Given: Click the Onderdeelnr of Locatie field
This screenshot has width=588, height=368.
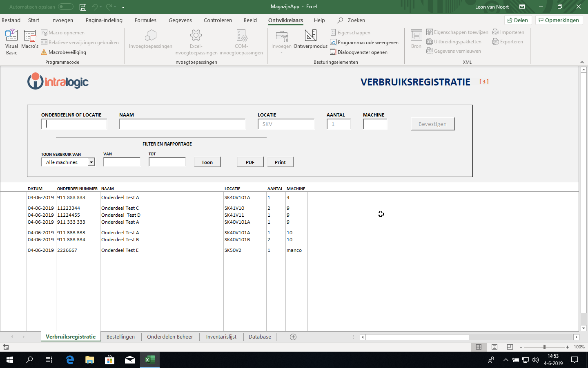Looking at the screenshot, I should click(74, 124).
